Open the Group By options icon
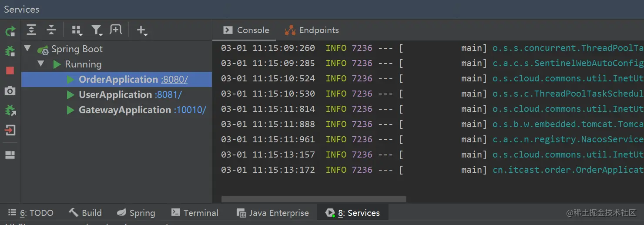Viewport: 644px width, 225px height. (77, 30)
